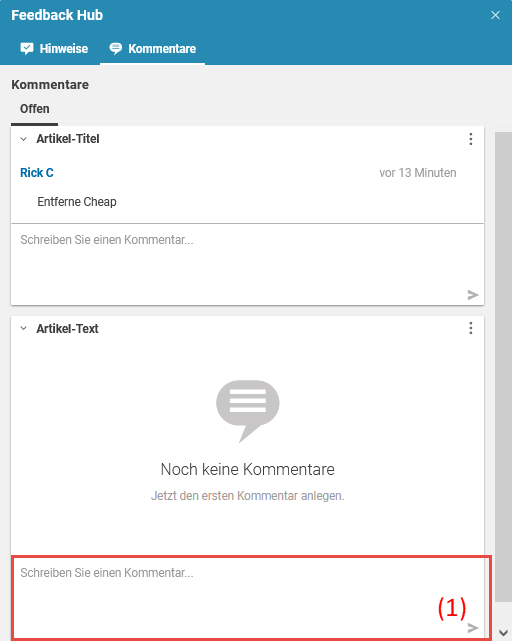This screenshot has width=512, height=641.
Task: Send the Artikel-Titel comment with arrow icon
Action: [473, 295]
